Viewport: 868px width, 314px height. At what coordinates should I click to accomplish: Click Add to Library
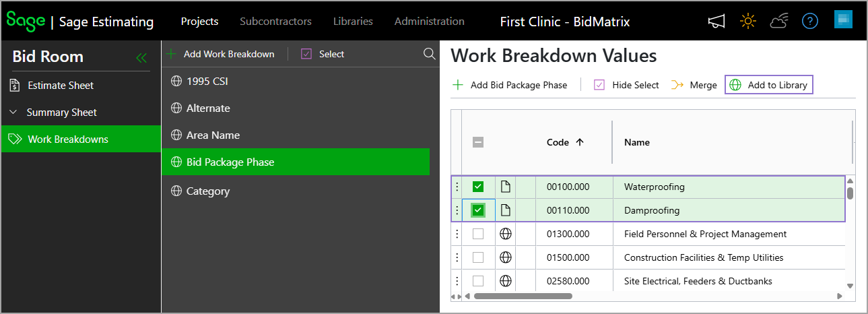[x=769, y=85]
